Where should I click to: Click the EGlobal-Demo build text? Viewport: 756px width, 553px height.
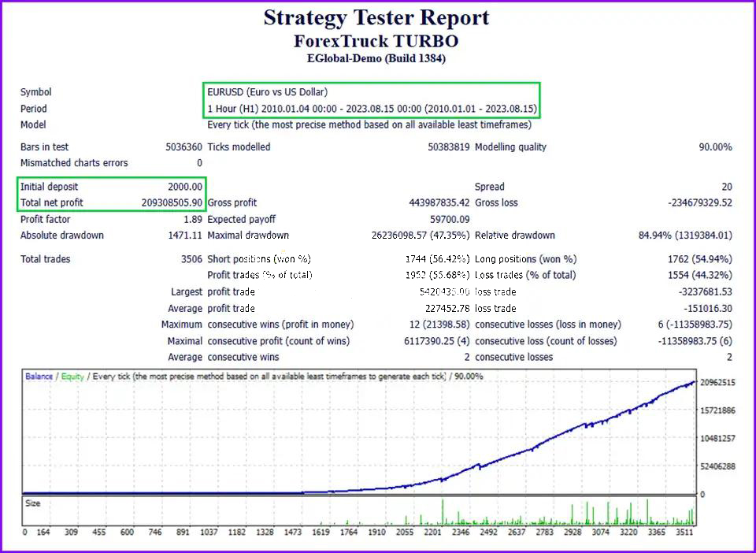[376, 58]
